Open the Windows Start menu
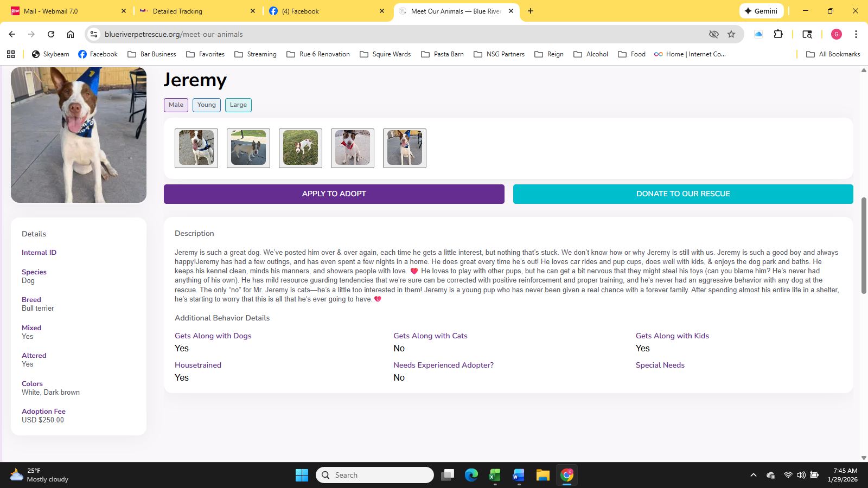 pos(302,475)
